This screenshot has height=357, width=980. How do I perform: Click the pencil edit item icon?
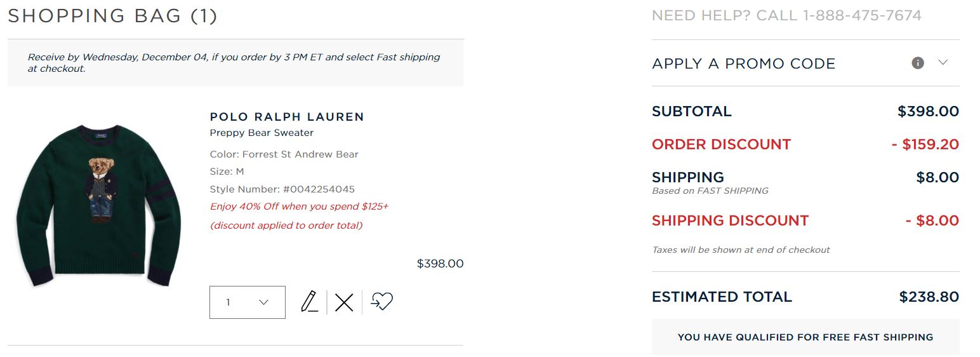(x=310, y=302)
